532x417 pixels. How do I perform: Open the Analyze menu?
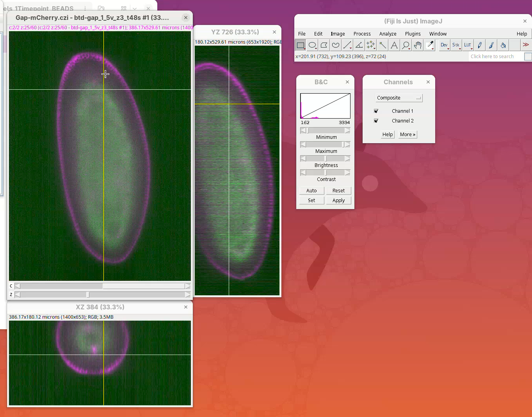388,34
